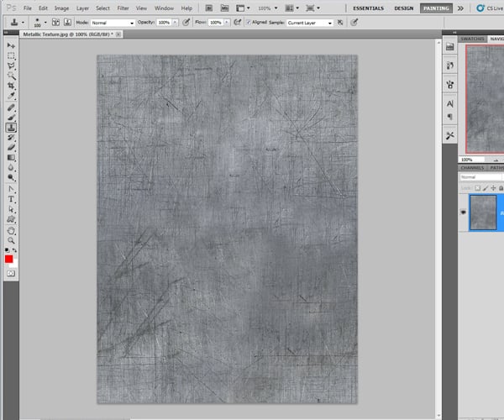Open the Screen Mode dropdown
Viewport: 504px width, 420px height.
313,8
